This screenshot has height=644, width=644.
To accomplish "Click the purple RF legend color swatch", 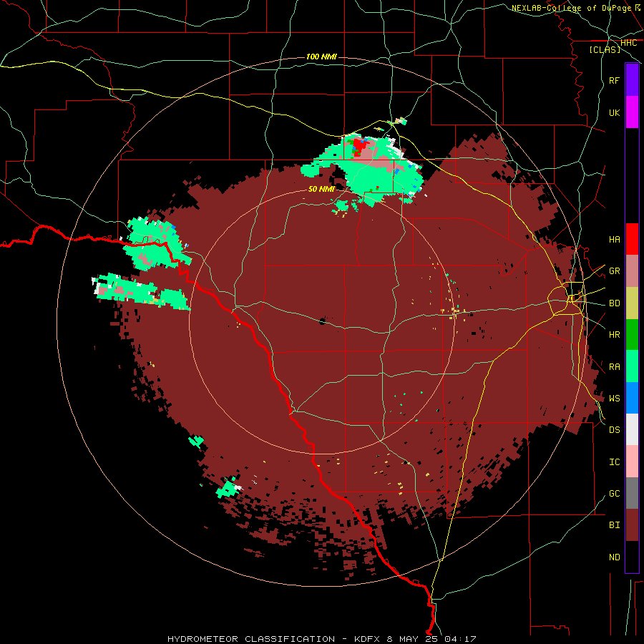I will point(632,80).
